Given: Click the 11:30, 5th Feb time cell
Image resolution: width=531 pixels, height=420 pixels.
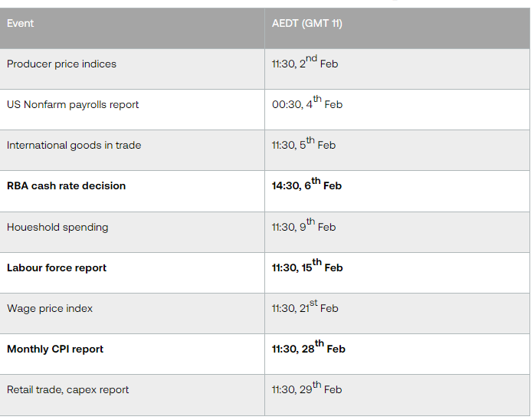Looking at the screenshot, I should click(304, 146).
